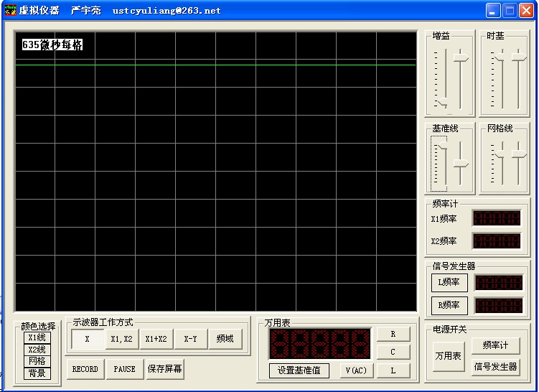
Task: Select the R resistance measurement button
Action: click(x=393, y=334)
